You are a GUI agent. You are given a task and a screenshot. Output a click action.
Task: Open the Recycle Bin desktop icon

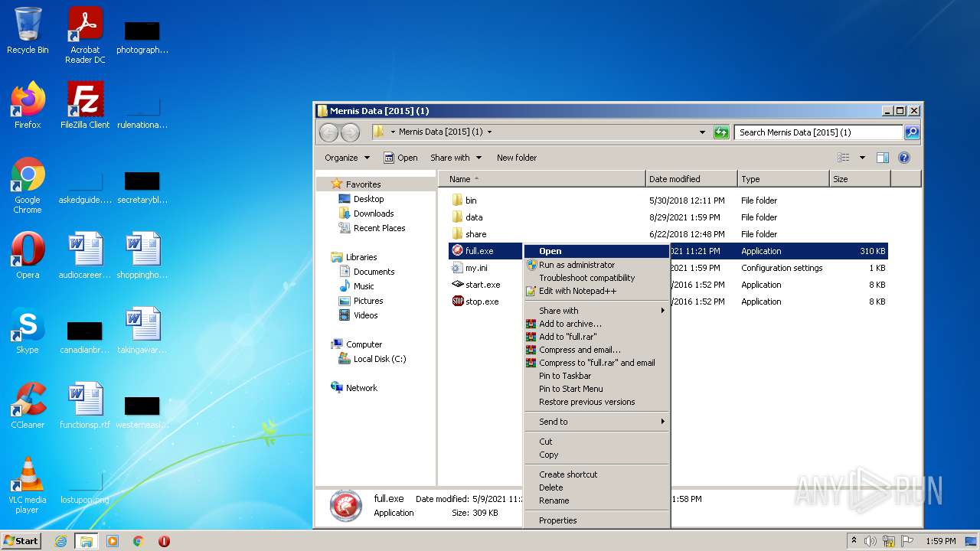28,31
